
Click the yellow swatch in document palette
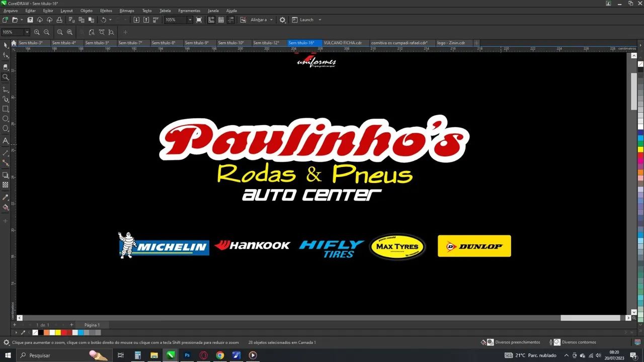[58, 332]
